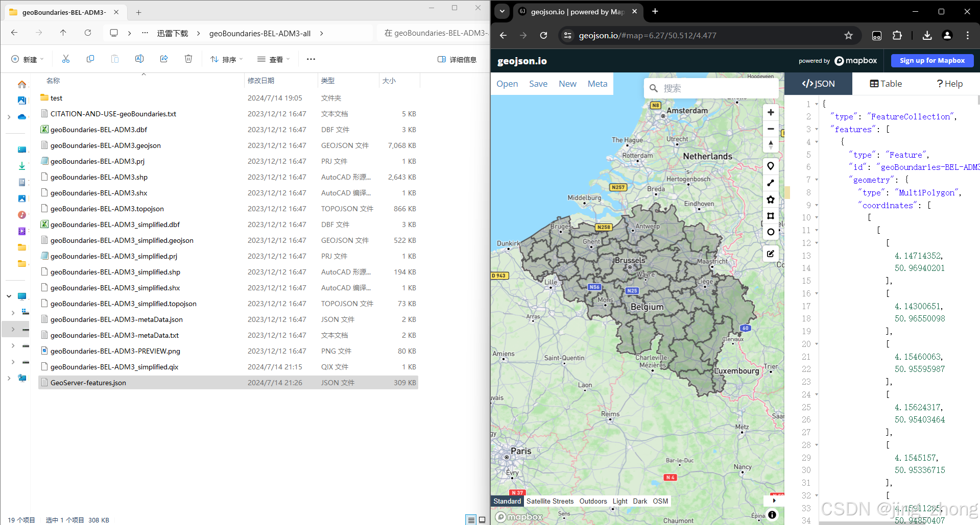Image resolution: width=980 pixels, height=525 pixels.
Task: Switch map style to Satellite Streets
Action: (550, 501)
